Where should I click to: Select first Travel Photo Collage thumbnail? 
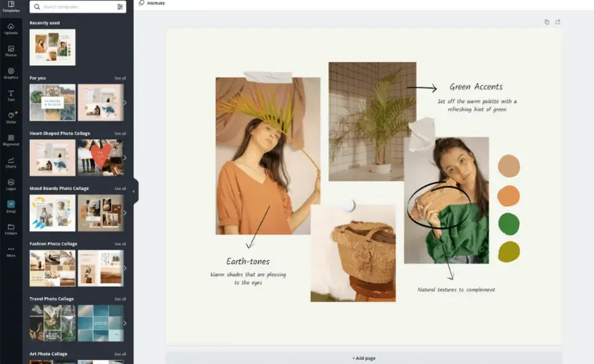(52, 323)
